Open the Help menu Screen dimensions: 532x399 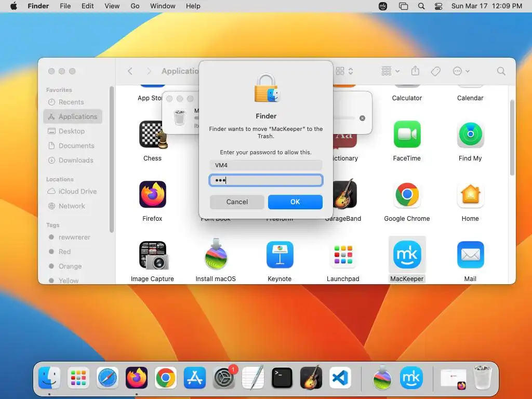193,6
